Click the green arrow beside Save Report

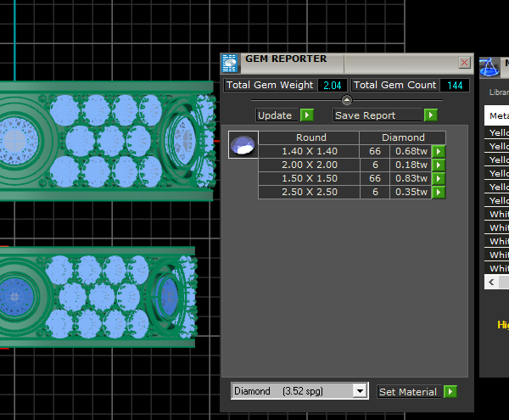431,115
